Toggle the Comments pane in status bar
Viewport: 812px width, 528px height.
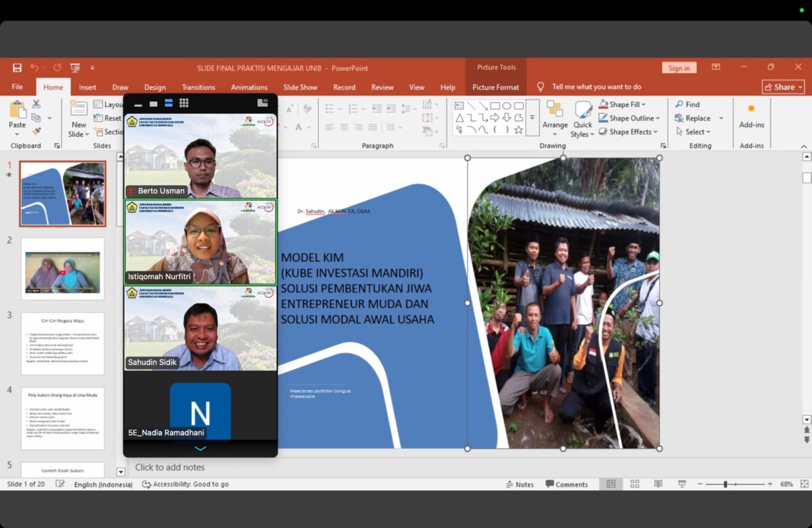click(x=566, y=484)
